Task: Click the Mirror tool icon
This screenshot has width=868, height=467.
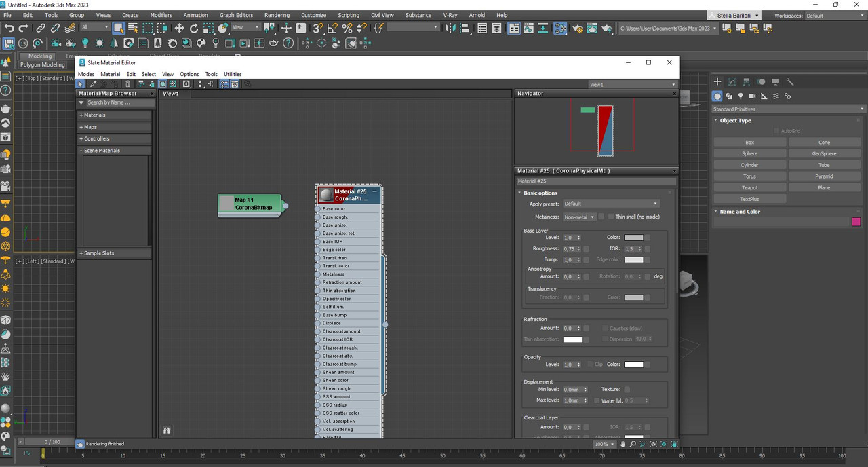Action: click(x=451, y=28)
